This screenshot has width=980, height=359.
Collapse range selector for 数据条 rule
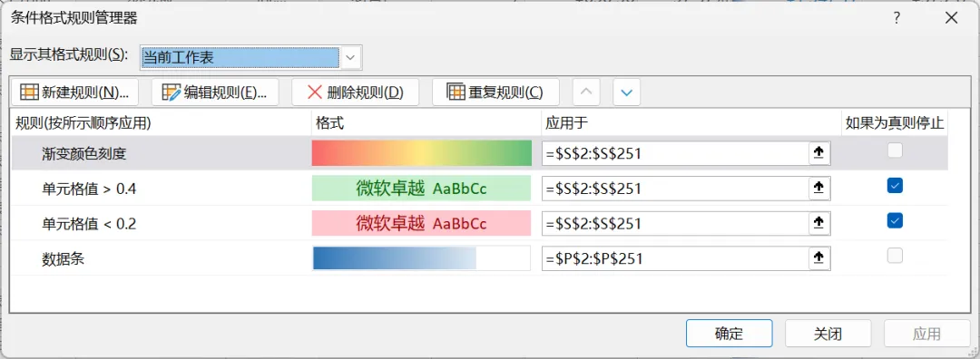(x=818, y=258)
